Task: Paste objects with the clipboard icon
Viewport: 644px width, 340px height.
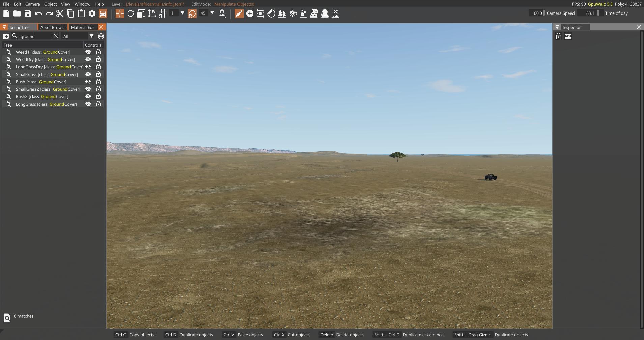Action: pyautogui.click(x=81, y=13)
